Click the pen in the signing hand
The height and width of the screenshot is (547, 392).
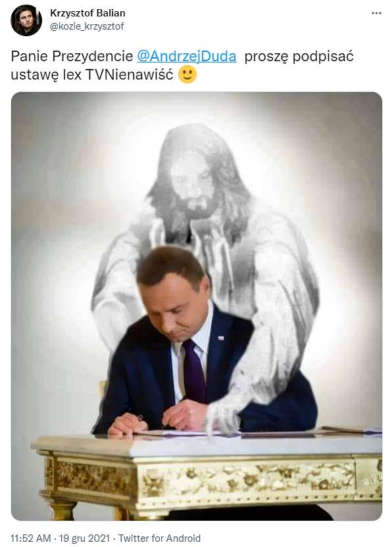pyautogui.click(x=140, y=417)
